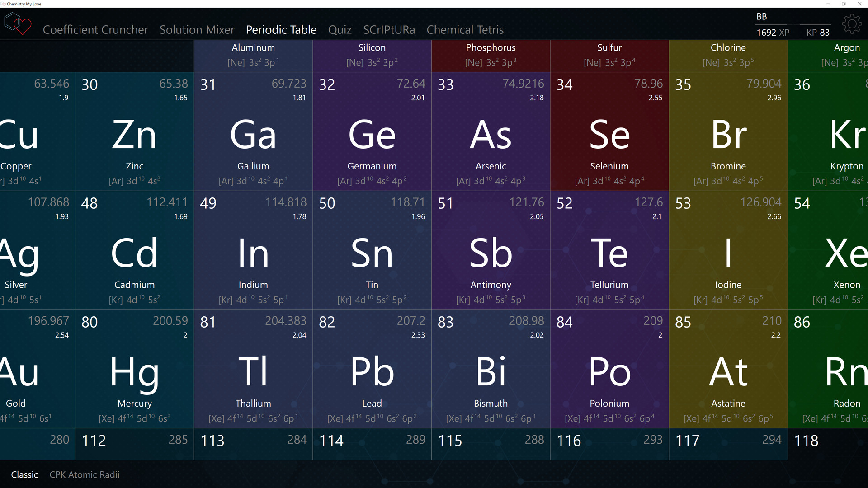Switch to CPK Atomic Radii view

84,474
